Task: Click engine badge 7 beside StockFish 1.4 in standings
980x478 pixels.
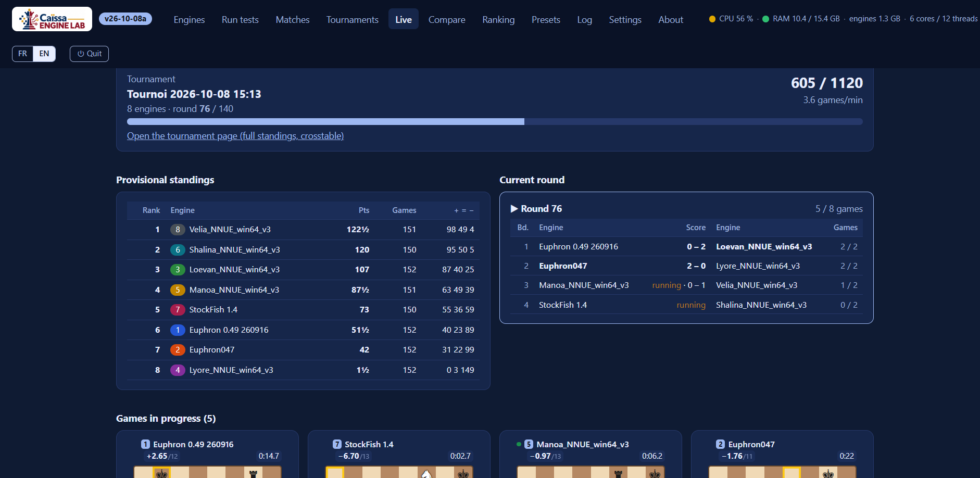Action: [x=178, y=310]
